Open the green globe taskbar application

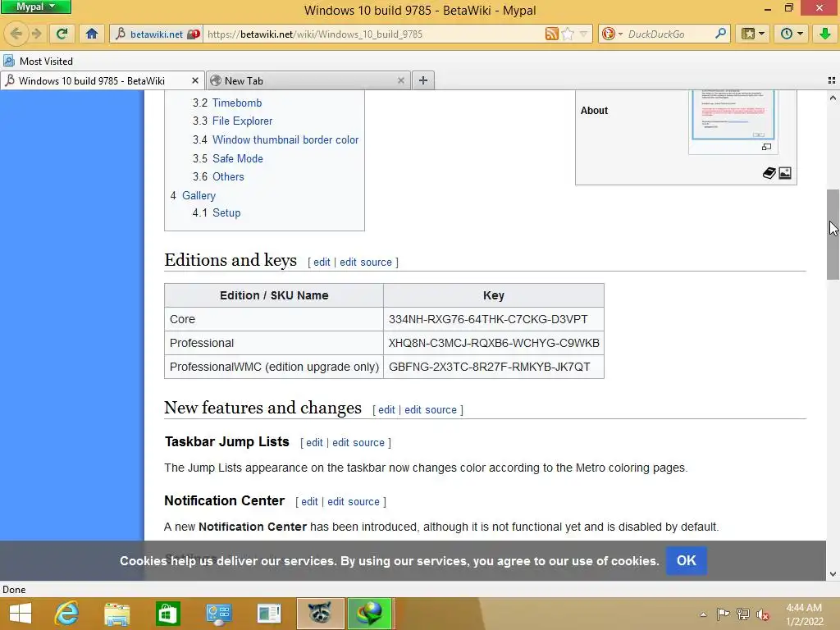click(370, 614)
